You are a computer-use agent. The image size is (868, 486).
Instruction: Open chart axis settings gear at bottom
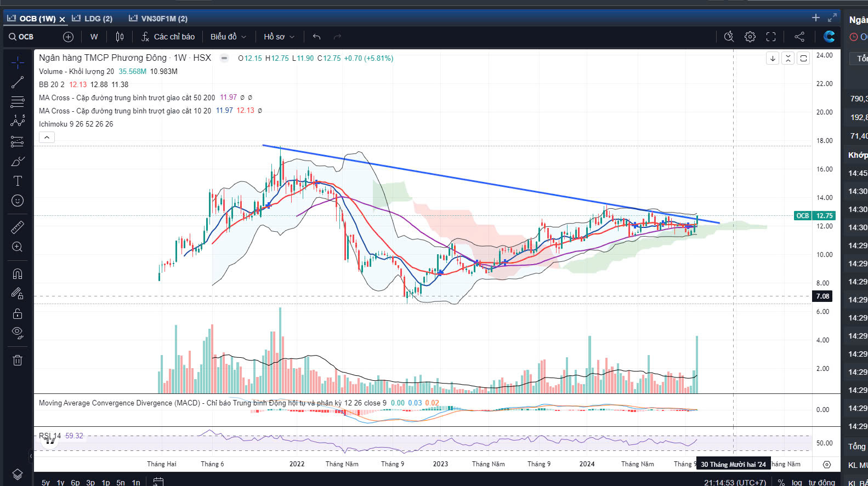pyautogui.click(x=827, y=464)
